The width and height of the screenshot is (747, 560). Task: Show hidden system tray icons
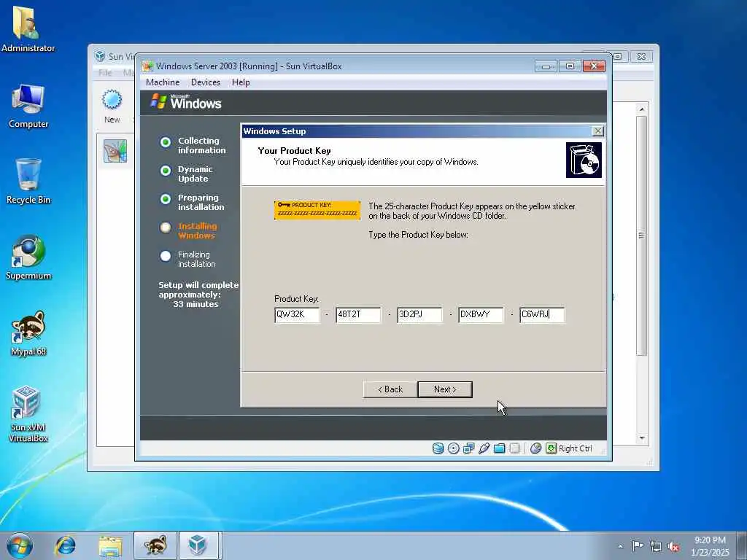click(620, 546)
